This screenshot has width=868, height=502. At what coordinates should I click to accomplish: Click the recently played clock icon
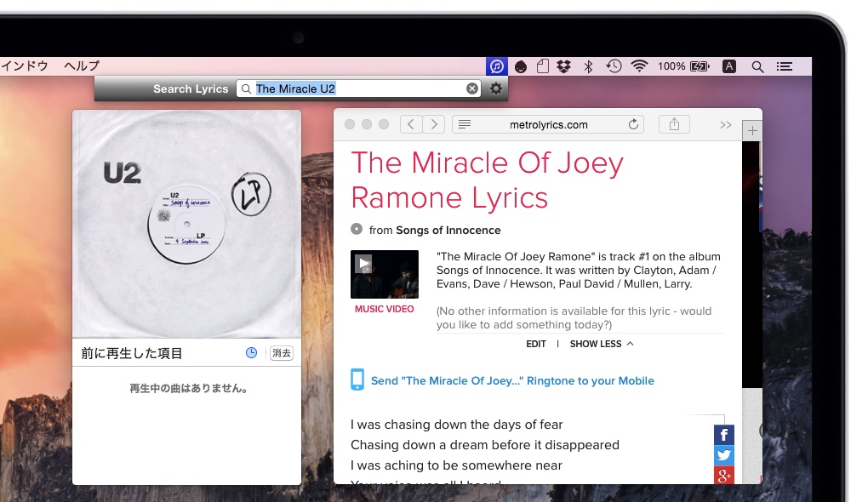[251, 352]
